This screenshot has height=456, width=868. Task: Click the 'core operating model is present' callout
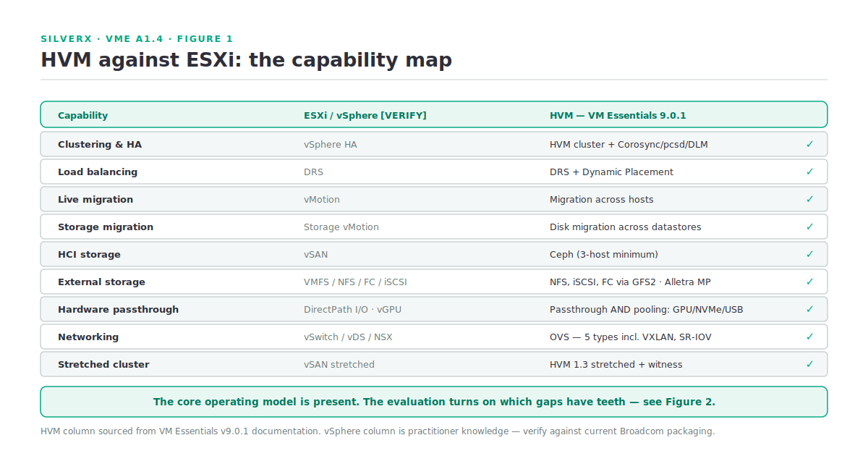click(434, 402)
